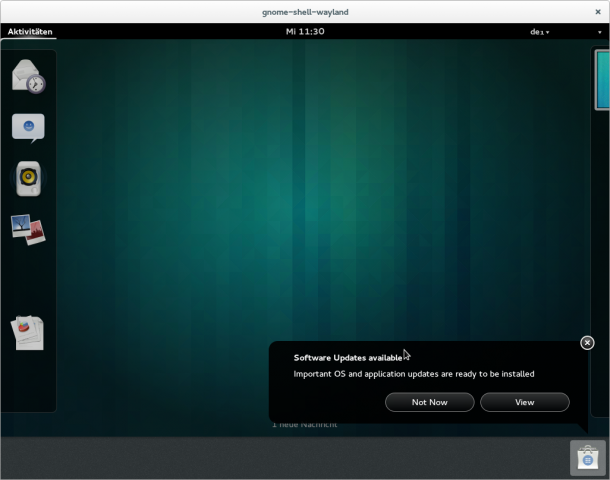Click View to see software updates
This screenshot has width=610, height=480.
point(524,402)
